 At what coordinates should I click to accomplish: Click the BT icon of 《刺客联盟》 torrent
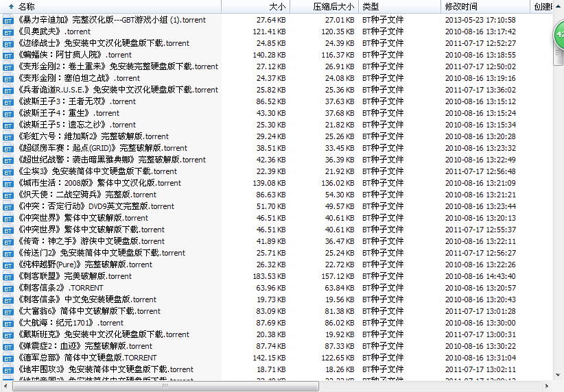(x=8, y=276)
